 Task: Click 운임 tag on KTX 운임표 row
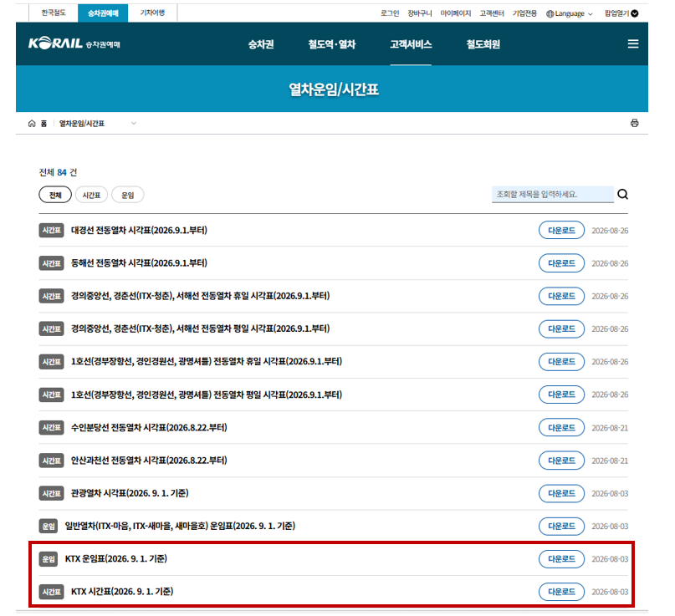coord(49,559)
